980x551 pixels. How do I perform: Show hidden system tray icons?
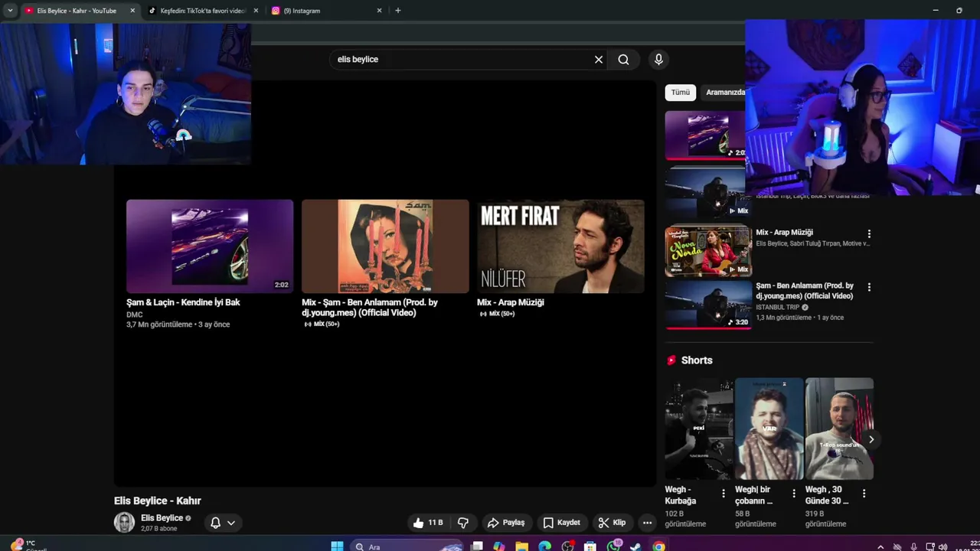pos(880,546)
